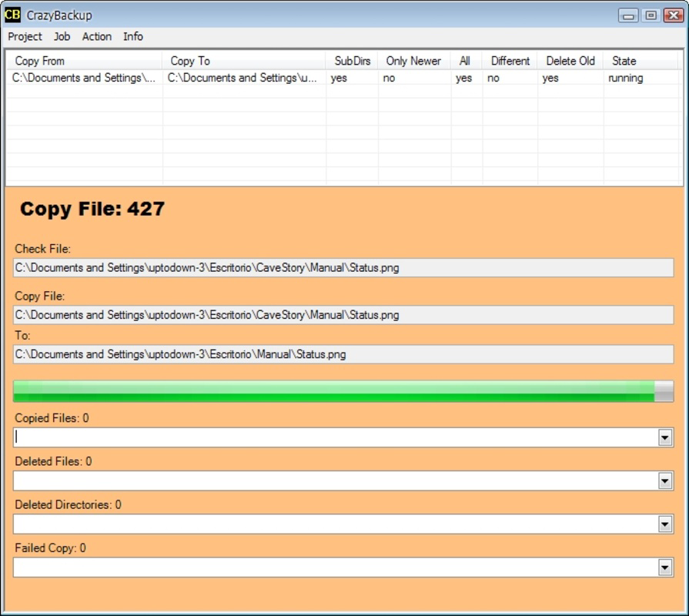Select the job row's Copy To path cell

(x=244, y=78)
